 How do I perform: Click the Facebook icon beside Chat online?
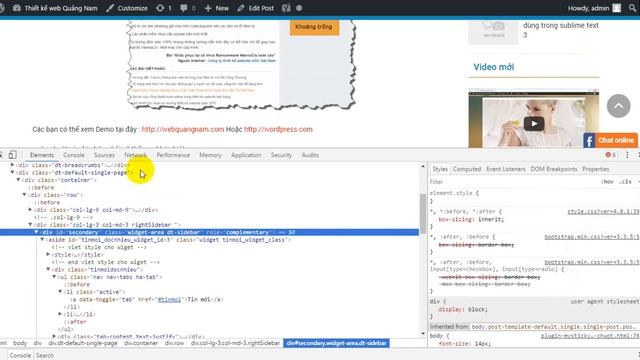(x=589, y=141)
